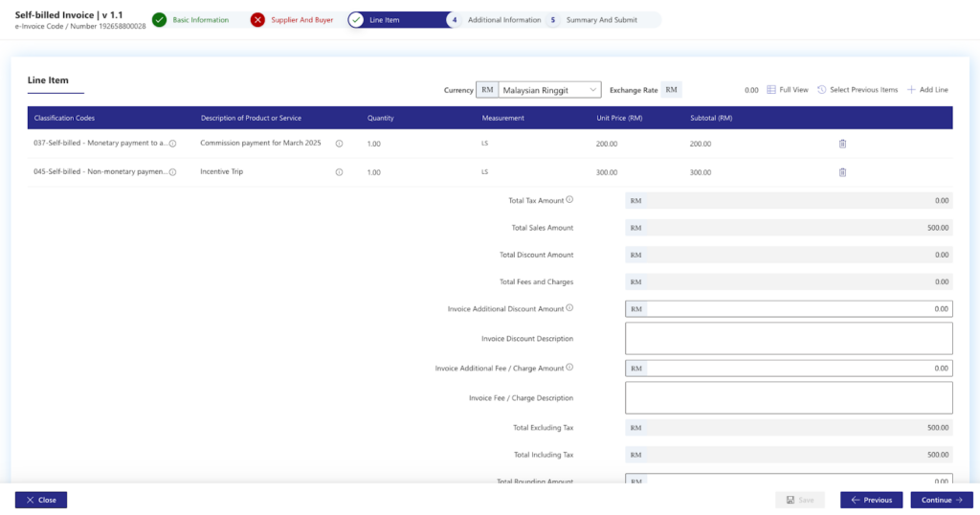Delete the Incentive Trip line item
This screenshot has width=980, height=515.
pos(842,172)
